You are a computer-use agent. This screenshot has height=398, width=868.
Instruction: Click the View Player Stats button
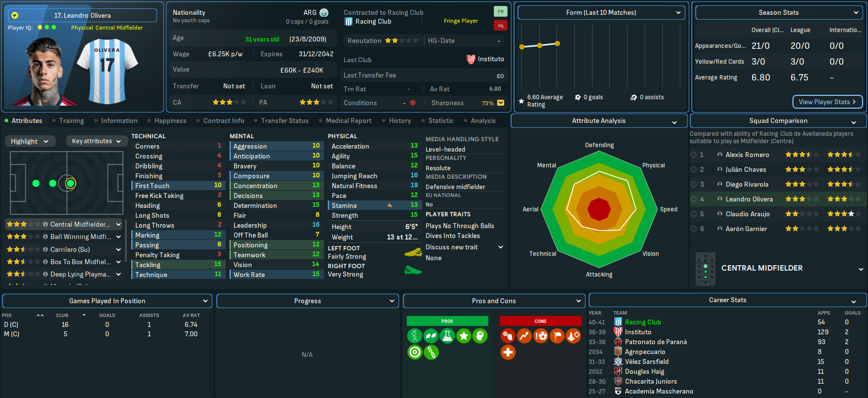[x=827, y=102]
